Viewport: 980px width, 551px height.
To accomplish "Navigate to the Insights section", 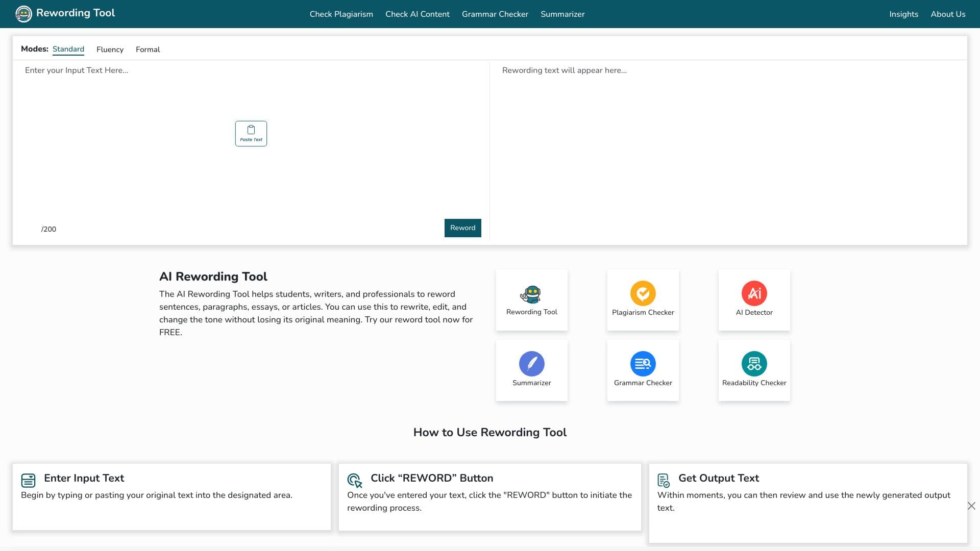I will (x=903, y=14).
